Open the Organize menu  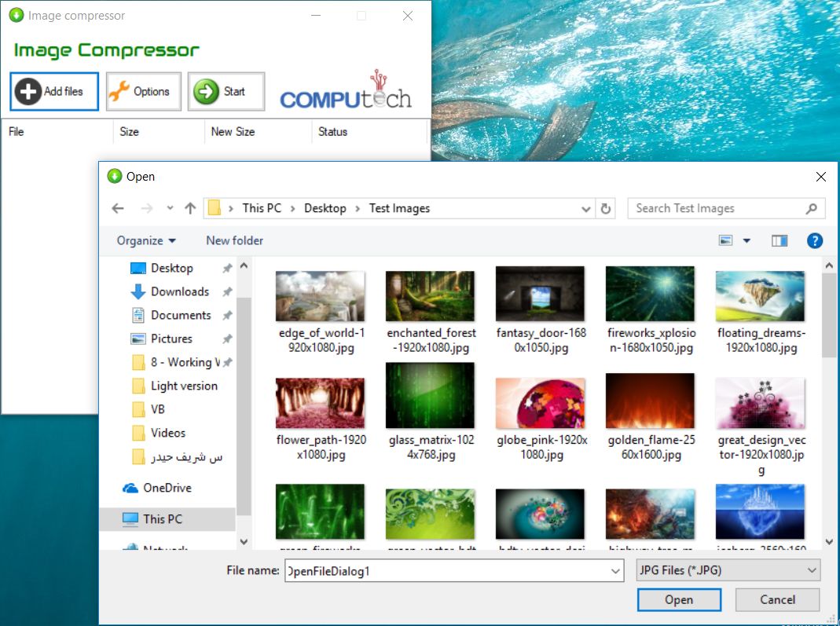146,240
